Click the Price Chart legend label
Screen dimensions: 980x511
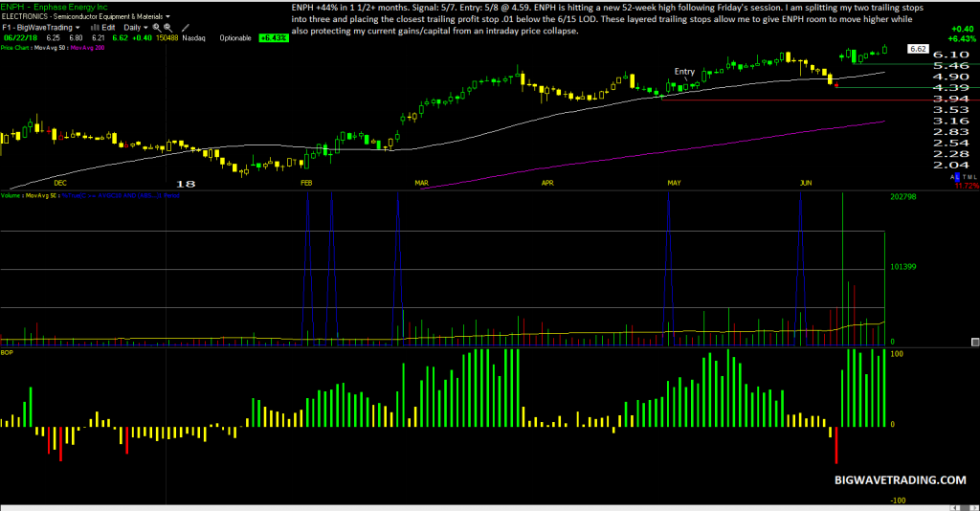coord(14,48)
